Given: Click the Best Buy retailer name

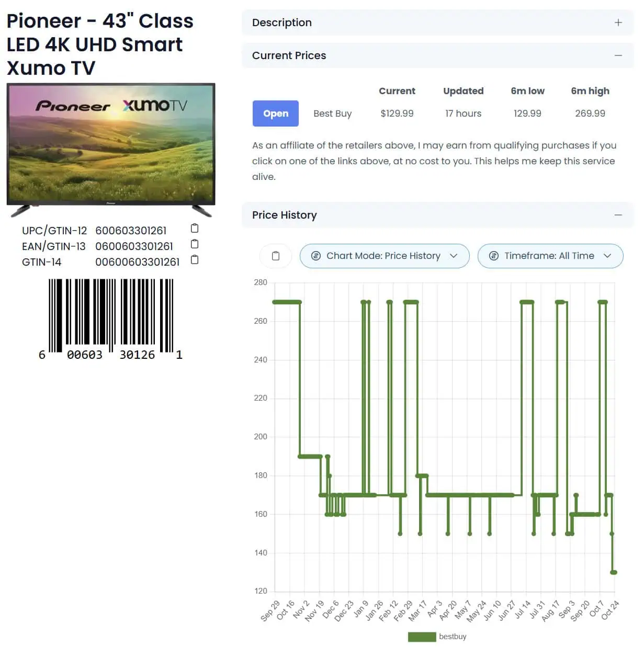Looking at the screenshot, I should point(332,113).
